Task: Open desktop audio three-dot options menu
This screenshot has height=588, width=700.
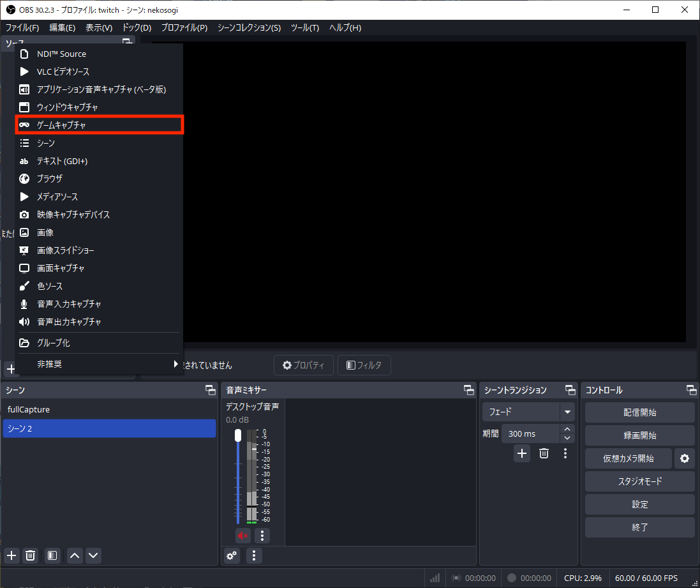Action: 262,535
